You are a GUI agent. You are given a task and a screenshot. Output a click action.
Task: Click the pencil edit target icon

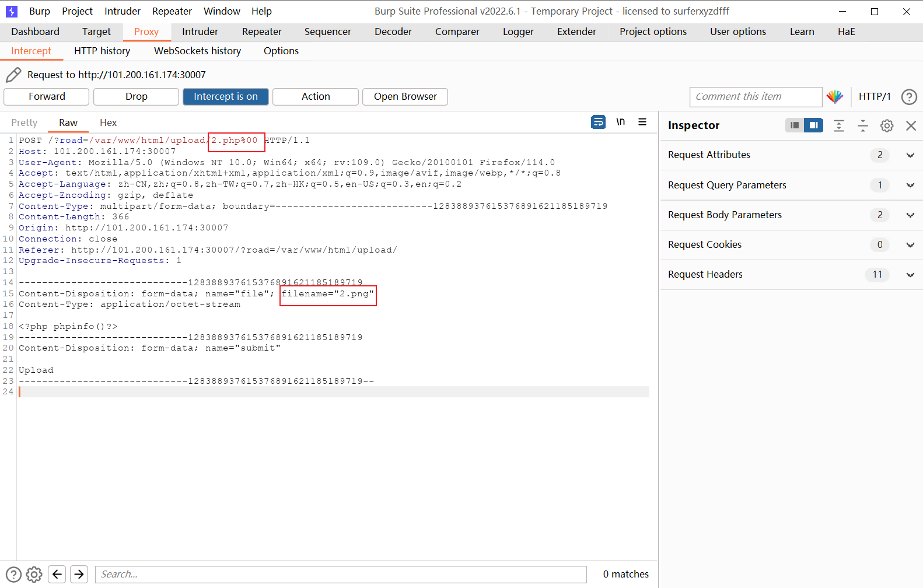[x=13, y=75]
